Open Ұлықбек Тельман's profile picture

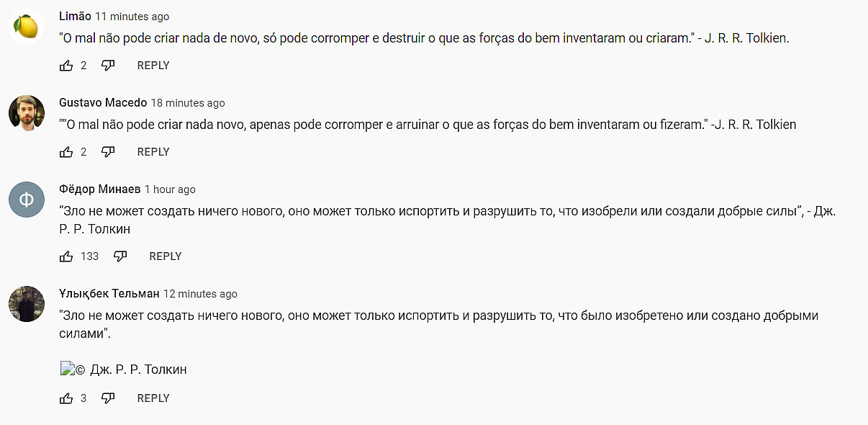pos(27,304)
